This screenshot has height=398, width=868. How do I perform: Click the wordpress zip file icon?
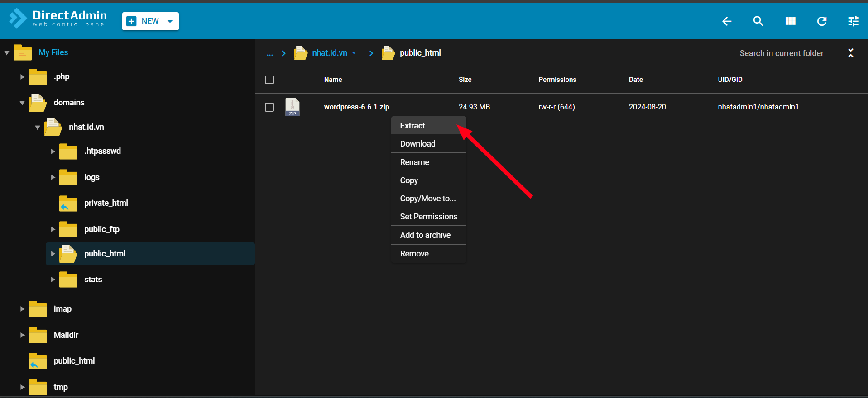pyautogui.click(x=293, y=107)
